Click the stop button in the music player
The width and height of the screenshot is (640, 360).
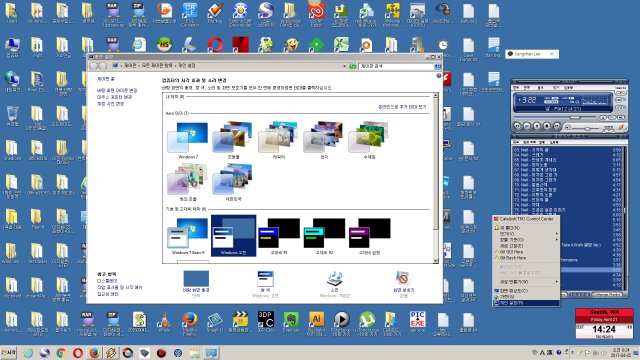coord(547,126)
